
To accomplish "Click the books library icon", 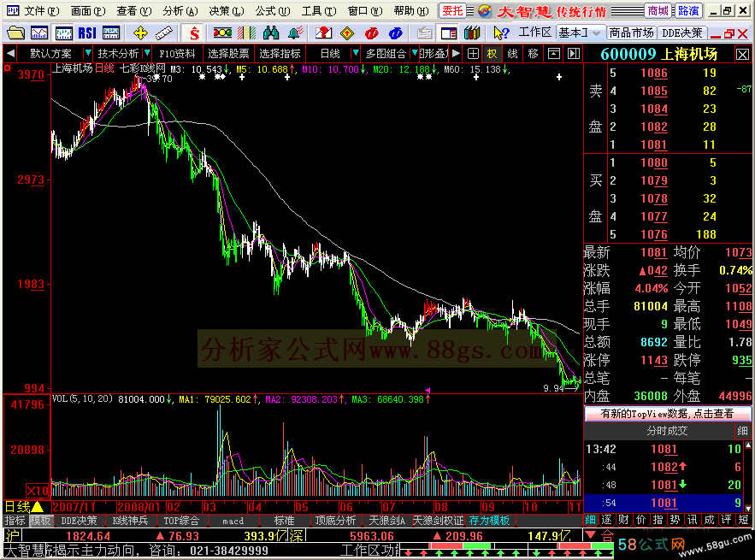I will (472, 32).
